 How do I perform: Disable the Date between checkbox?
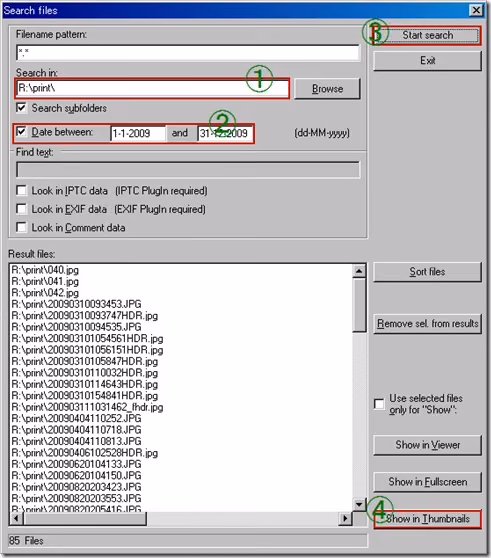(21, 132)
